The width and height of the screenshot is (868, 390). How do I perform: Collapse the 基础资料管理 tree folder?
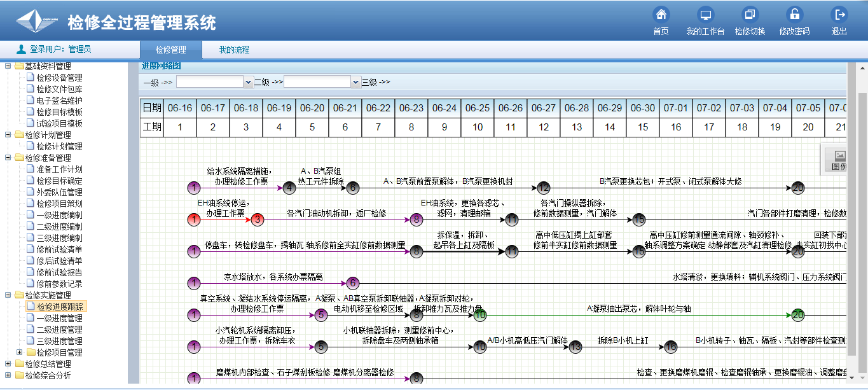click(x=8, y=66)
